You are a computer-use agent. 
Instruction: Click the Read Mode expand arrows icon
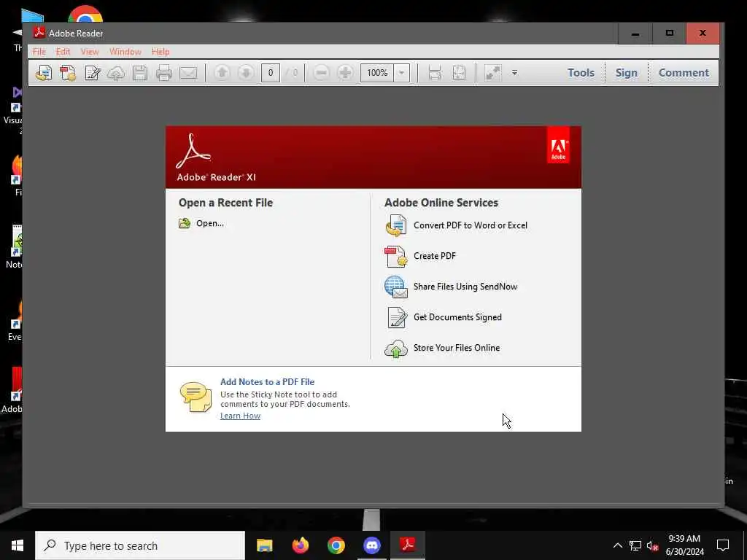[x=492, y=73]
